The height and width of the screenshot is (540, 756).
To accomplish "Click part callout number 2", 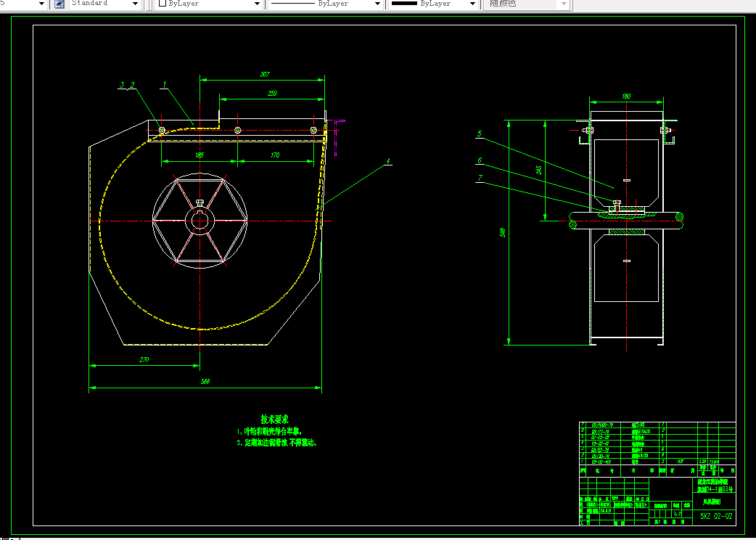I will point(132,86).
